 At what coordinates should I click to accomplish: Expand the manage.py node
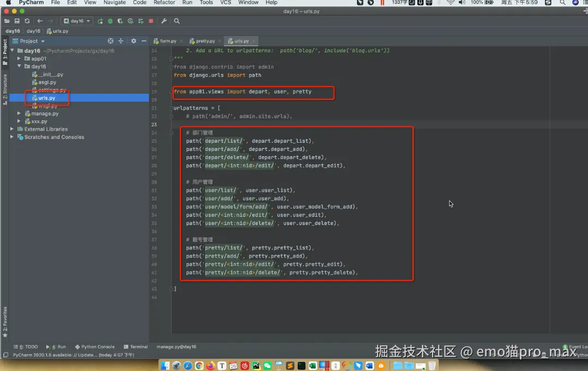click(19, 113)
